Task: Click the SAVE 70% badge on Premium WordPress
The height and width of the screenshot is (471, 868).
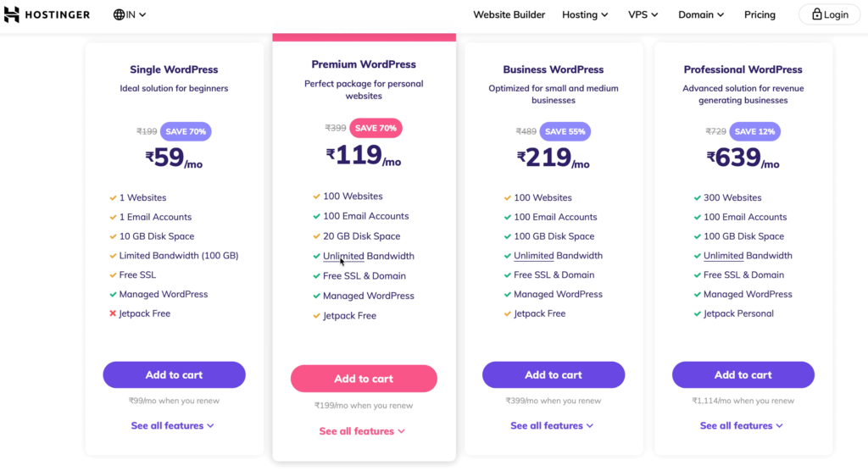Action: [x=376, y=128]
